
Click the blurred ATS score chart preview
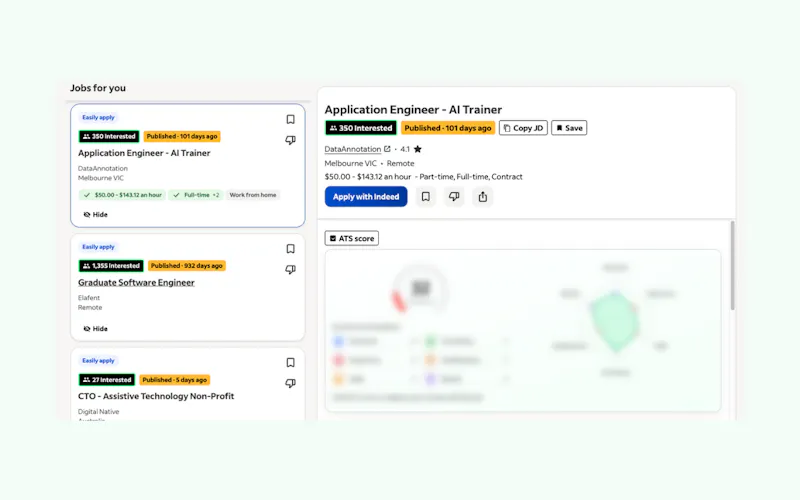[523, 331]
